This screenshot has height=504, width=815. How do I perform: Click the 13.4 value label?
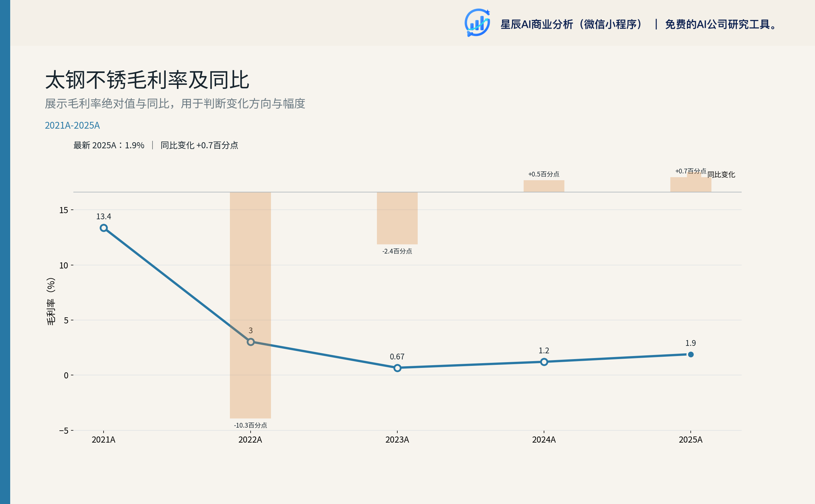104,217
